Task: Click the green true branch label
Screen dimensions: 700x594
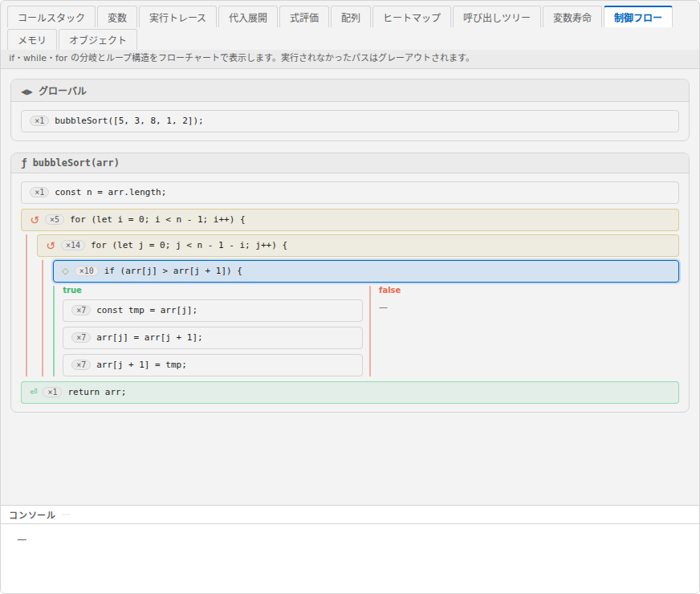Action: coord(72,290)
